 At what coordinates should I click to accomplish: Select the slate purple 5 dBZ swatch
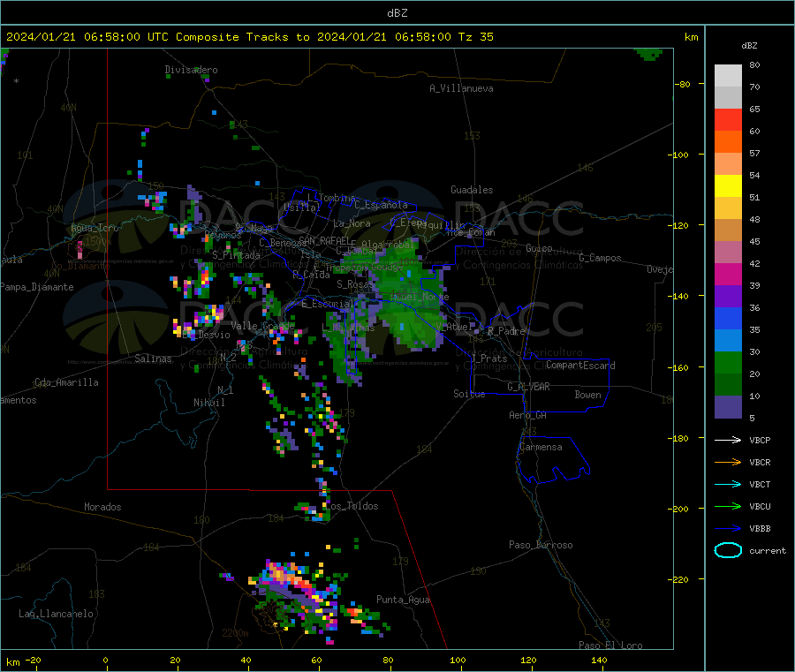point(728,407)
